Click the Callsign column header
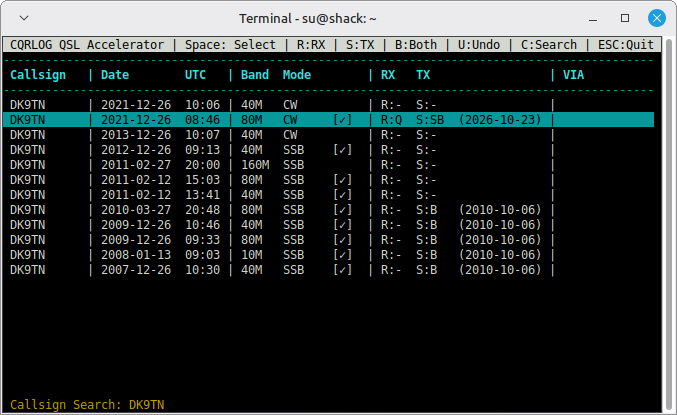 tap(38, 75)
